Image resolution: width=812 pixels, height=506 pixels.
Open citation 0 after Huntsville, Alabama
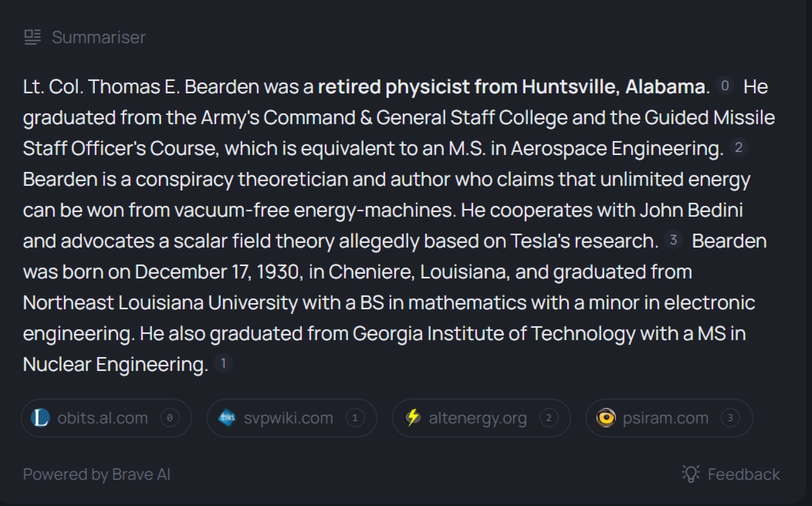tap(725, 86)
